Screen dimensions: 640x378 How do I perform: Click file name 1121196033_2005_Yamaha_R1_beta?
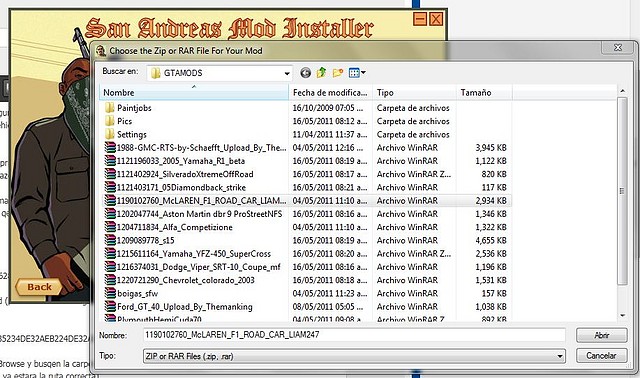pos(181,161)
